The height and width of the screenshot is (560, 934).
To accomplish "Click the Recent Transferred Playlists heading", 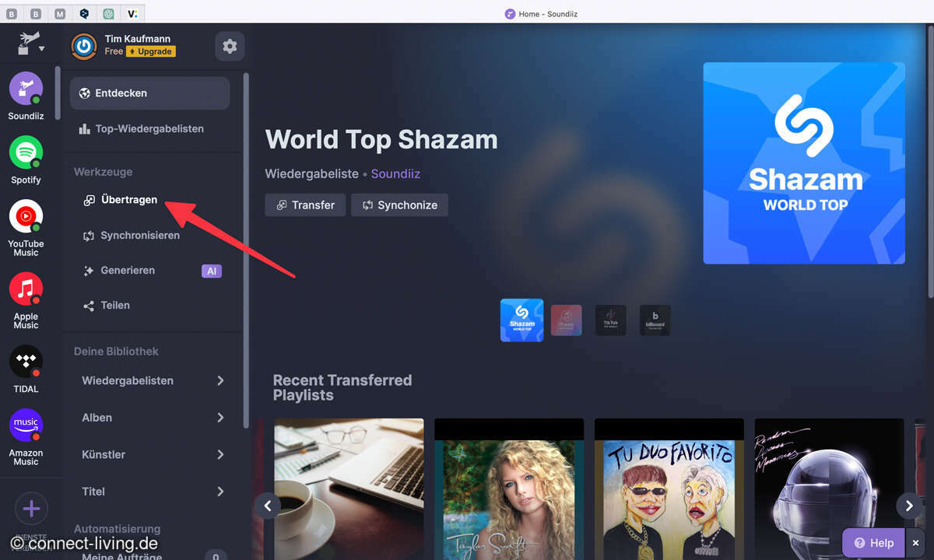I will [342, 387].
